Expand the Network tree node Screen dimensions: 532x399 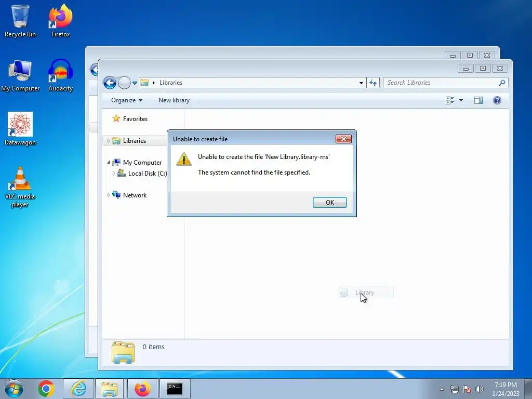tap(108, 195)
